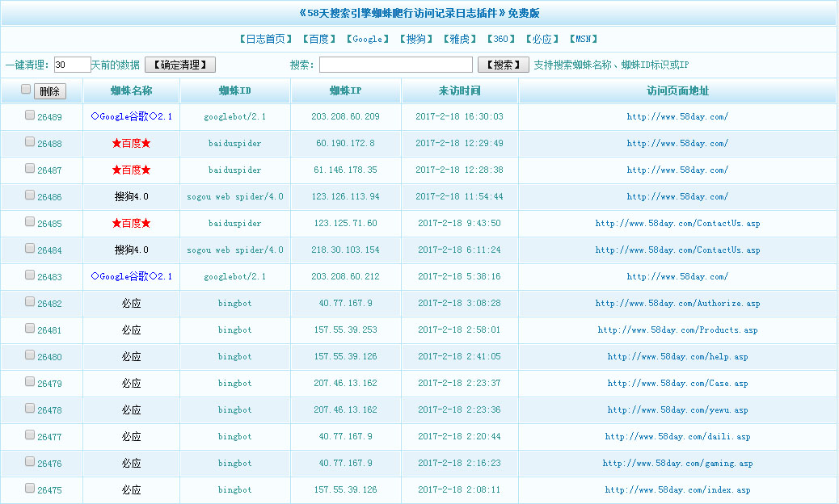The width and height of the screenshot is (839, 504).
Task: Click the 蜘蛛IP column header
Action: pyautogui.click(x=346, y=90)
